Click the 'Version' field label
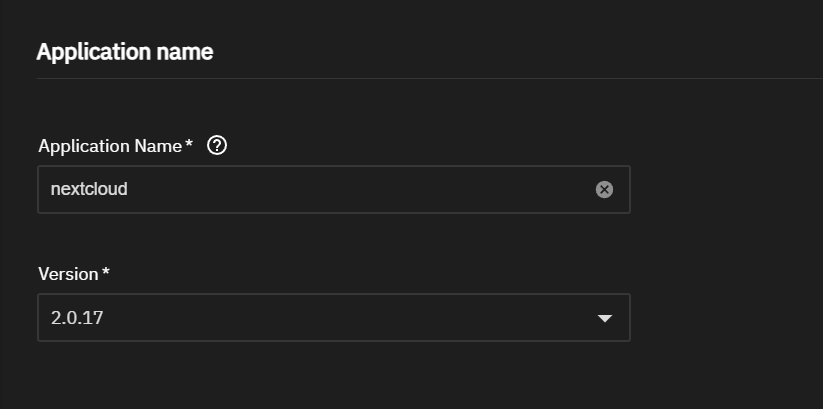 click(68, 274)
